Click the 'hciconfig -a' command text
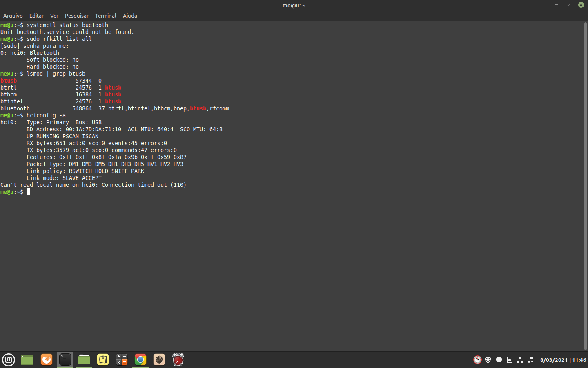 click(x=46, y=115)
